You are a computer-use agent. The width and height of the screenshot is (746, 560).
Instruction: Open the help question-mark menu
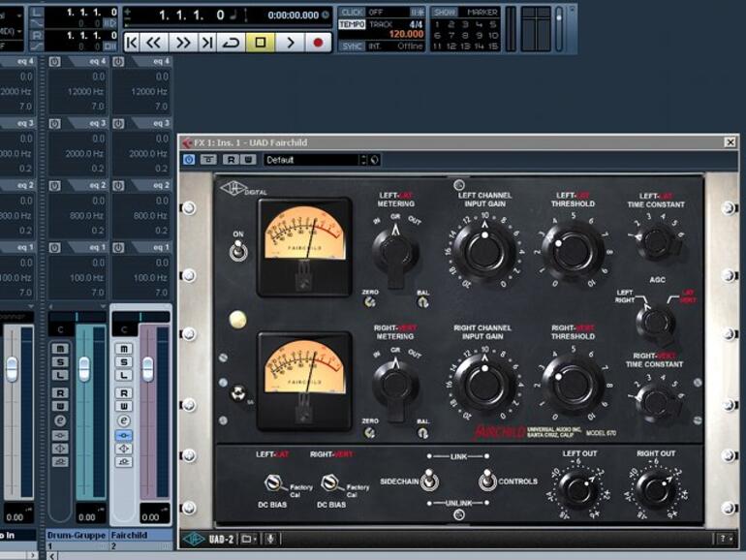[725, 539]
